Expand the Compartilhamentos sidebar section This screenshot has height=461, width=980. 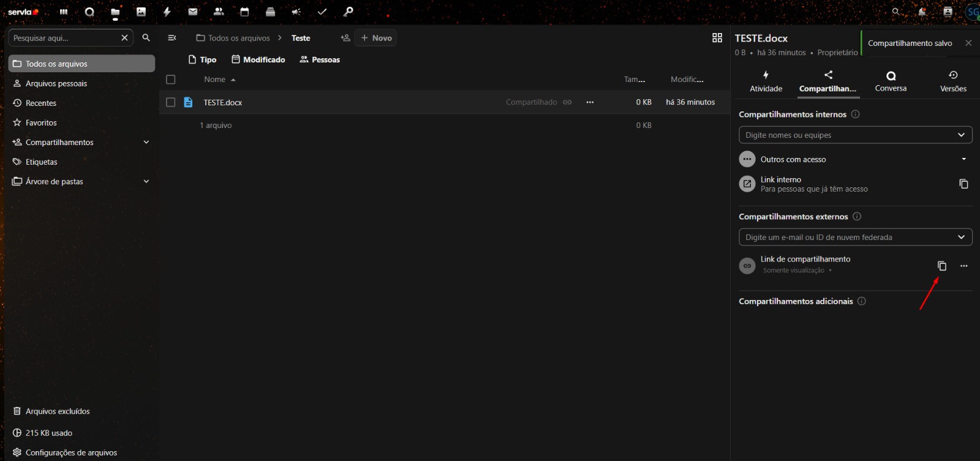[146, 142]
